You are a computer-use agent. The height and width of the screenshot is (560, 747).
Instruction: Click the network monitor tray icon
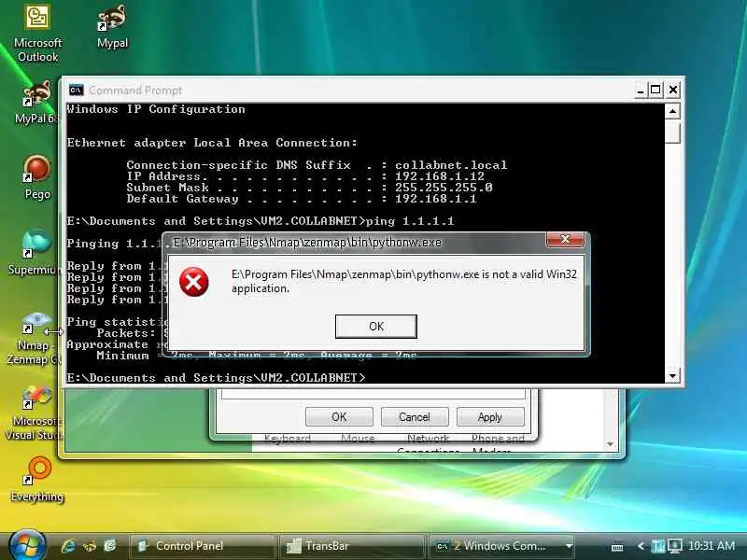(x=674, y=546)
